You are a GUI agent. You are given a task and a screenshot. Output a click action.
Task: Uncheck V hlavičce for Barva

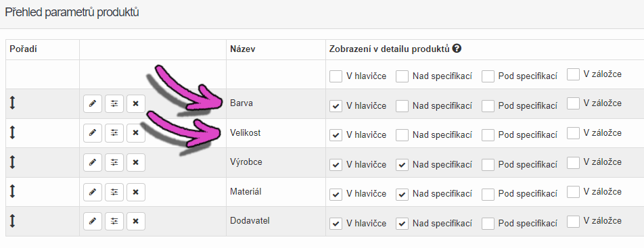point(336,106)
